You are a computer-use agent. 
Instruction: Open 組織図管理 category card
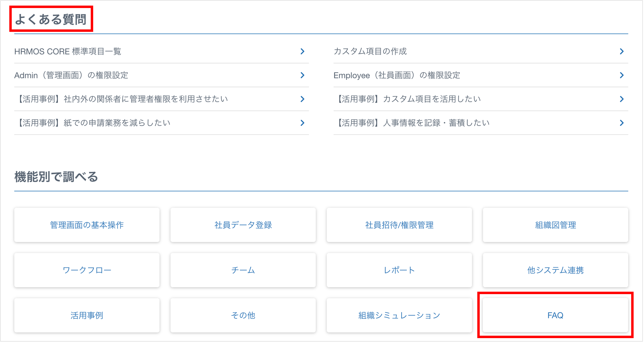point(555,225)
